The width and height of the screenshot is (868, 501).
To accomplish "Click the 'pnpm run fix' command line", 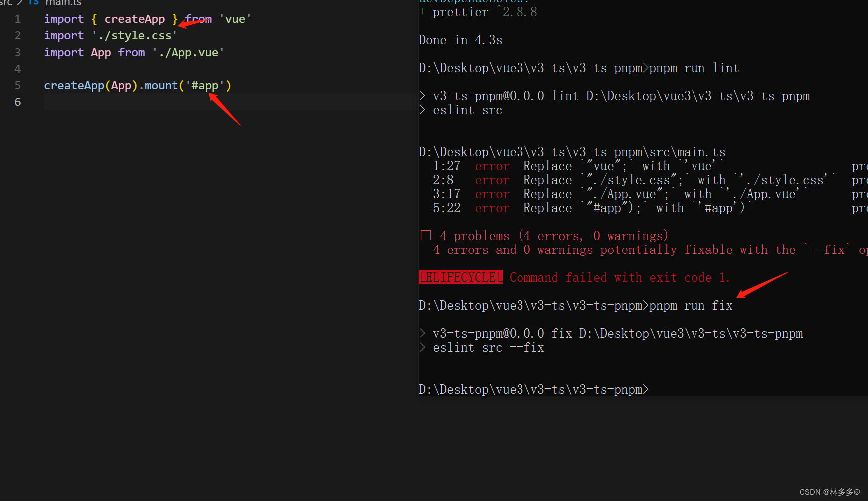I will click(x=576, y=306).
